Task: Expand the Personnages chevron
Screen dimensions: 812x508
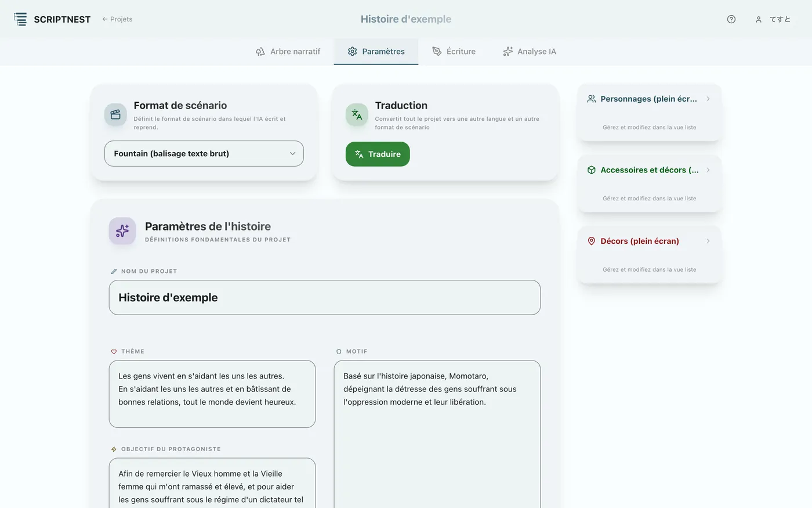Action: point(708,99)
